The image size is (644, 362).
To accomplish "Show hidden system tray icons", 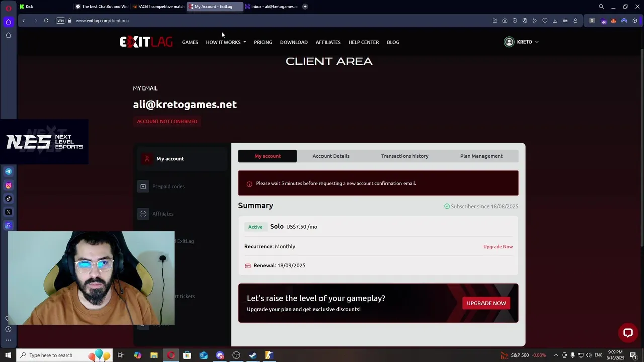I will [x=556, y=355].
